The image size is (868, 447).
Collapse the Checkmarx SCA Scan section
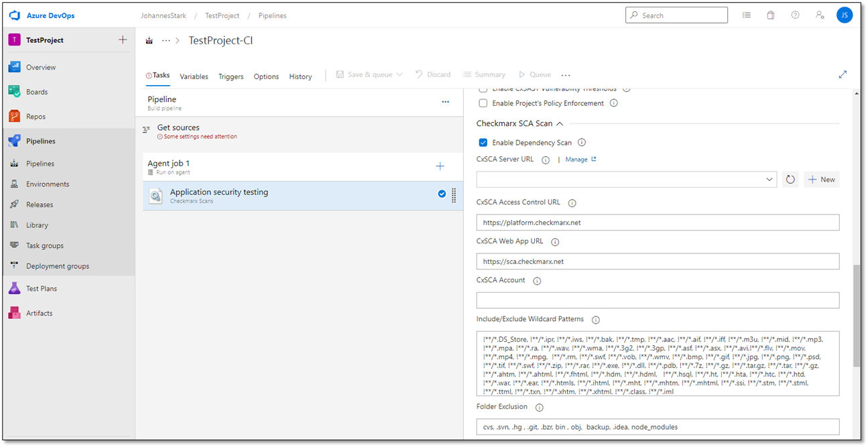pos(560,124)
